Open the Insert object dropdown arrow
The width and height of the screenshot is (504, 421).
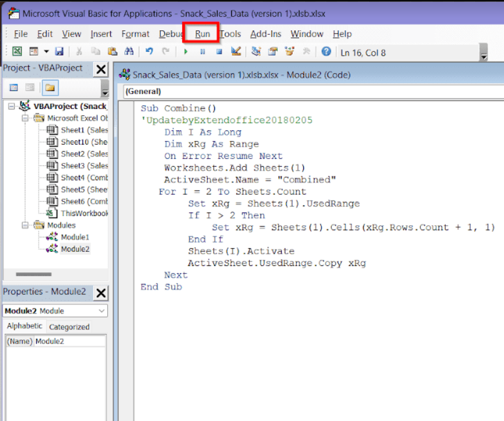pyautogui.click(x=46, y=51)
